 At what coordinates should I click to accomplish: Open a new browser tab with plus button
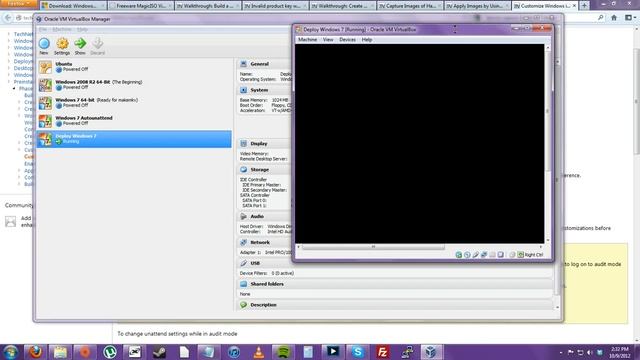584,6
